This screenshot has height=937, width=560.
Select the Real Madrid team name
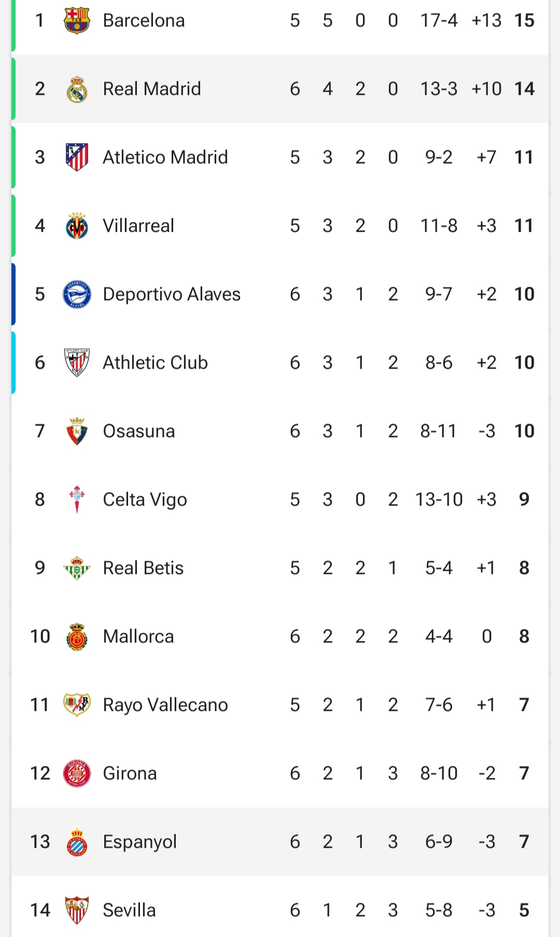click(x=152, y=89)
